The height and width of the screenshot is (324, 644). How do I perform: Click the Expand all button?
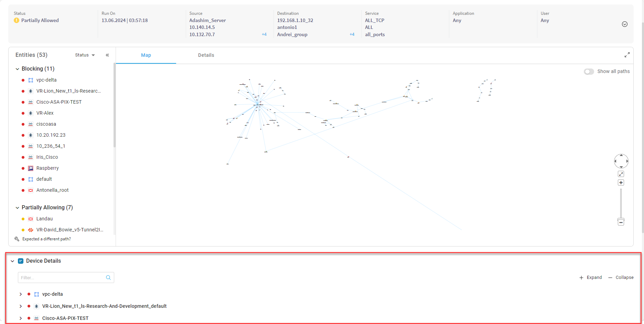click(591, 278)
